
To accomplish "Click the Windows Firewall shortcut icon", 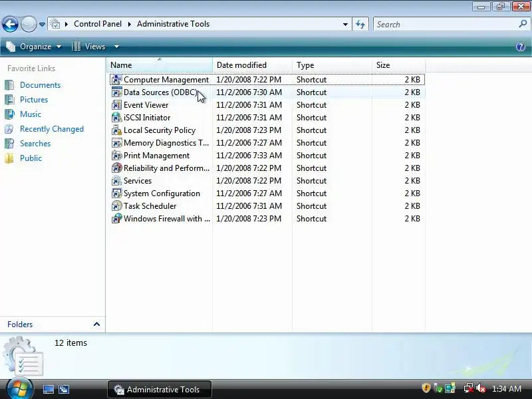I will tap(117, 219).
